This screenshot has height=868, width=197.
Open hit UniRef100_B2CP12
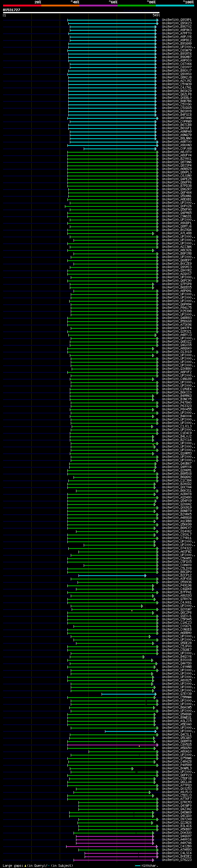click(176, 575)
